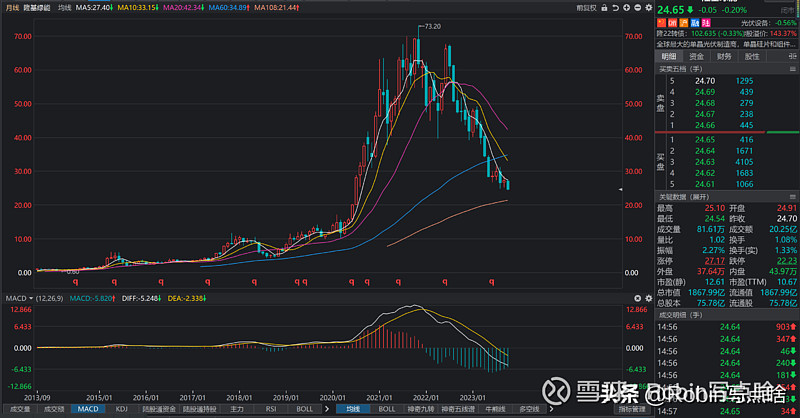Select the 神奇五线谱 overlay tab
The width and height of the screenshot is (800, 418).
point(458,409)
